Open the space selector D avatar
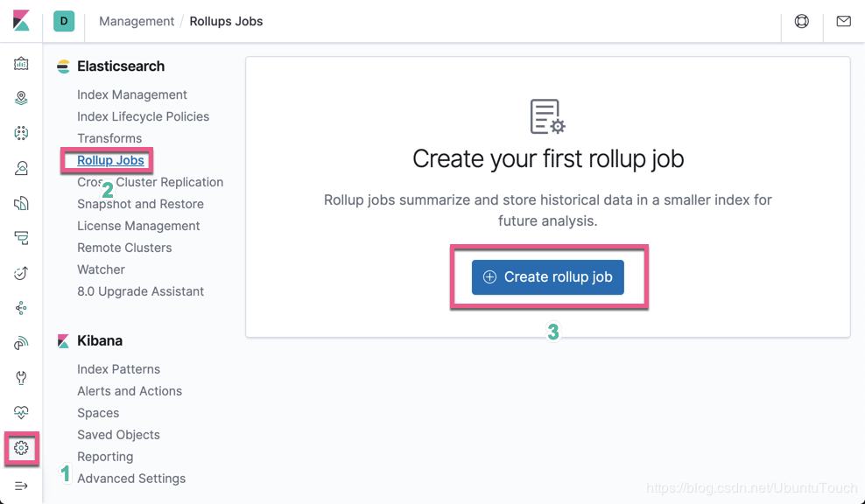This screenshot has height=504, width=865. [64, 21]
